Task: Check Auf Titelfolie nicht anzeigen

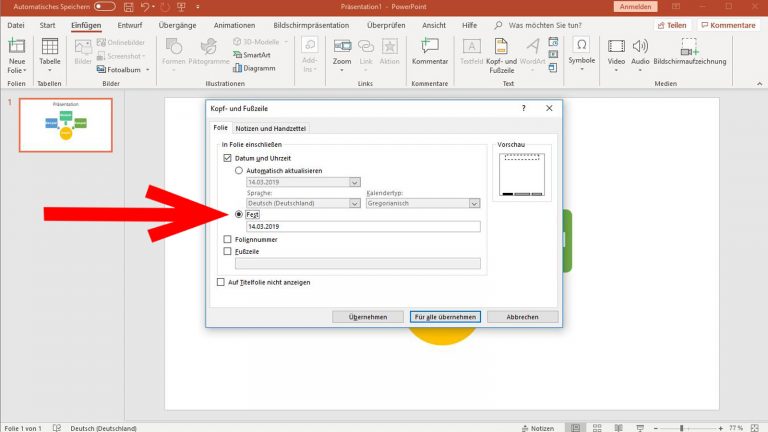Action: click(x=221, y=282)
